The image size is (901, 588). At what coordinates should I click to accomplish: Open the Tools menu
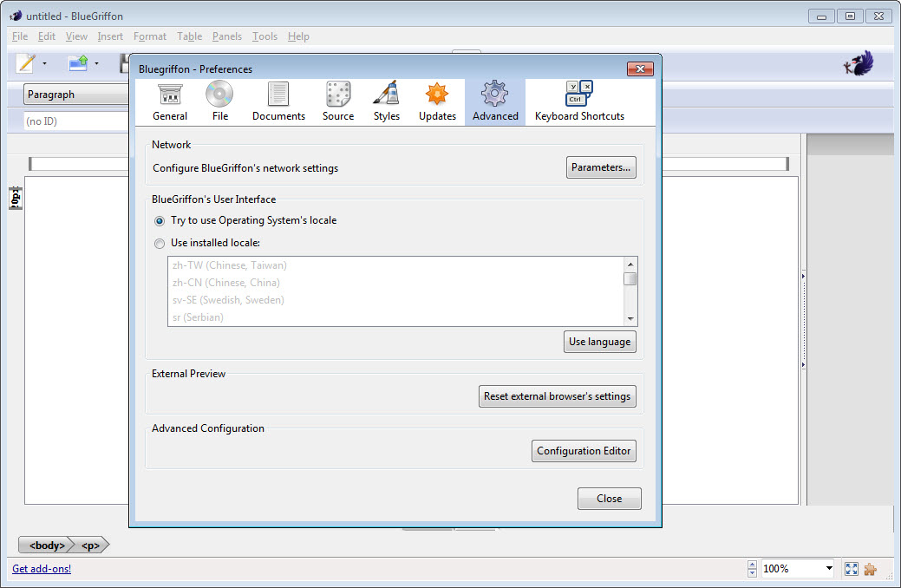click(x=264, y=36)
